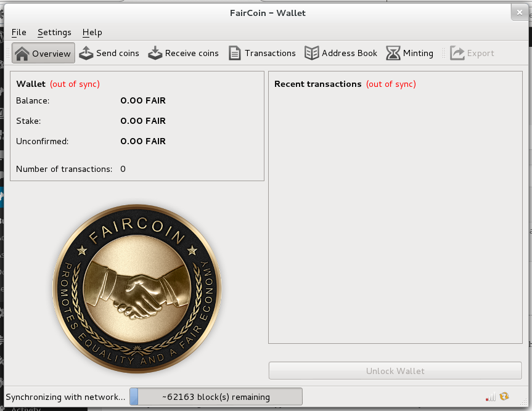Screen dimensions: 532x411
Task: Click the Transactions document icon
Action: coord(235,53)
